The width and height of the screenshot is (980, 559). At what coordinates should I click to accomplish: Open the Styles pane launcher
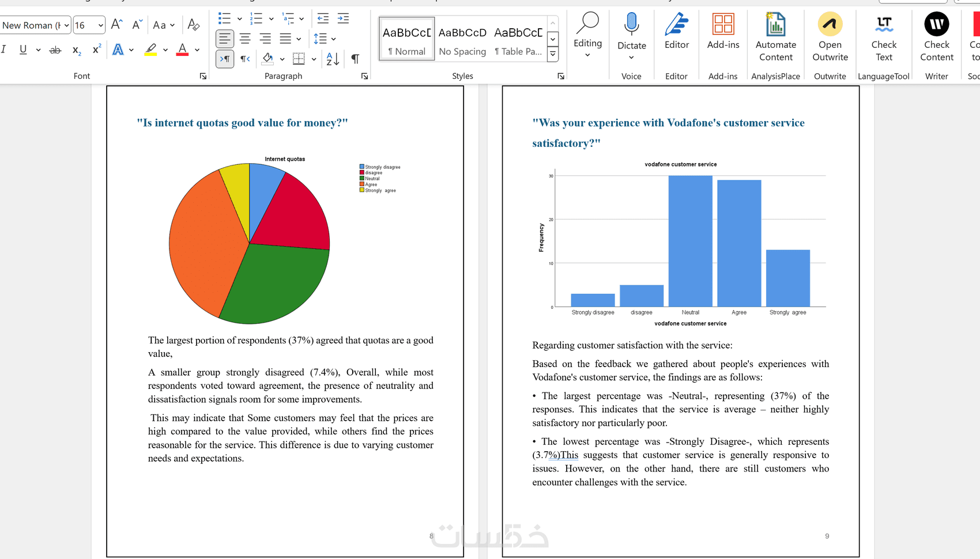(561, 76)
